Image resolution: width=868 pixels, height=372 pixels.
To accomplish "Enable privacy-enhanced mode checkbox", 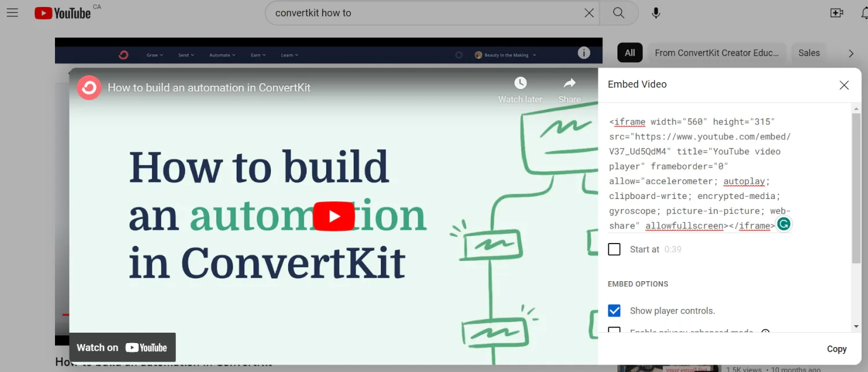I will click(615, 331).
